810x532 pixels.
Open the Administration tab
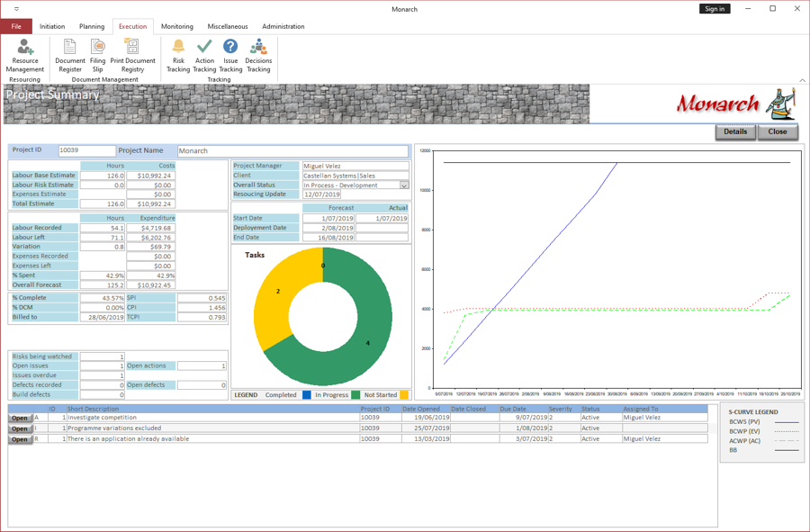(283, 26)
